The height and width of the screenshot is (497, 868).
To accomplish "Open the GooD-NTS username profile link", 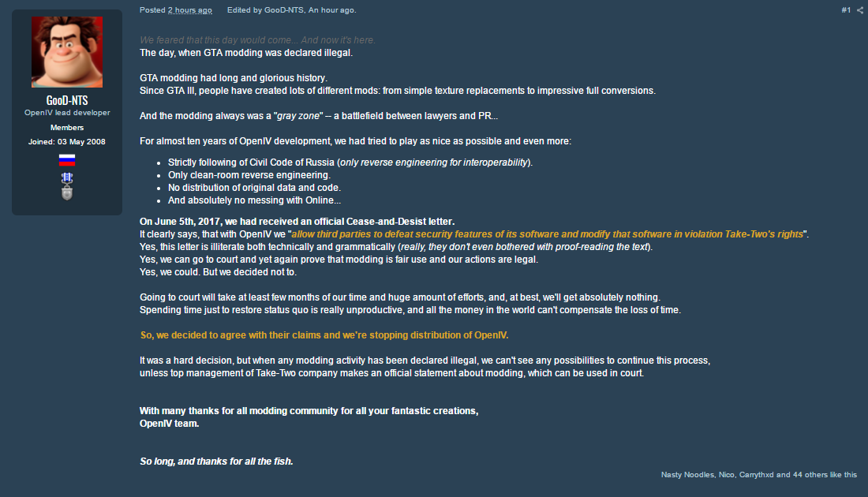I will pos(67,101).
